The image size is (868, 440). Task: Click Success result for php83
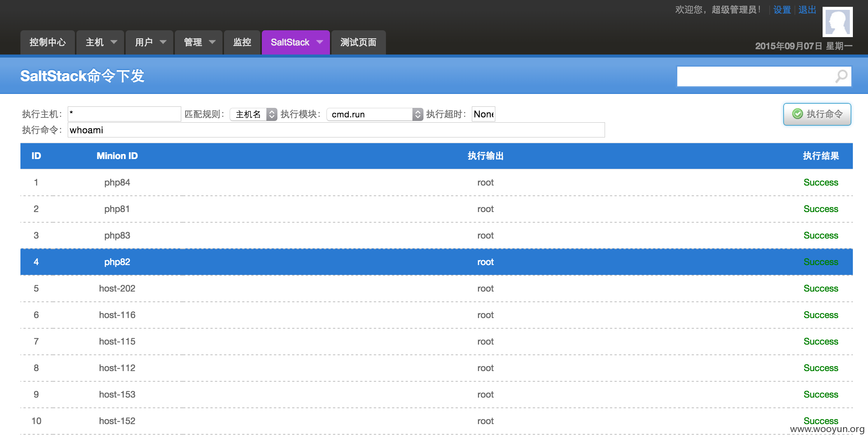tap(821, 236)
